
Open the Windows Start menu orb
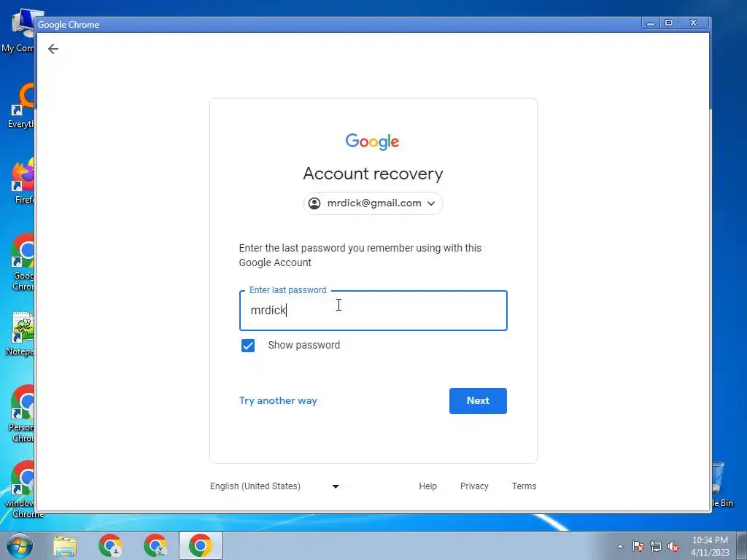click(x=20, y=545)
